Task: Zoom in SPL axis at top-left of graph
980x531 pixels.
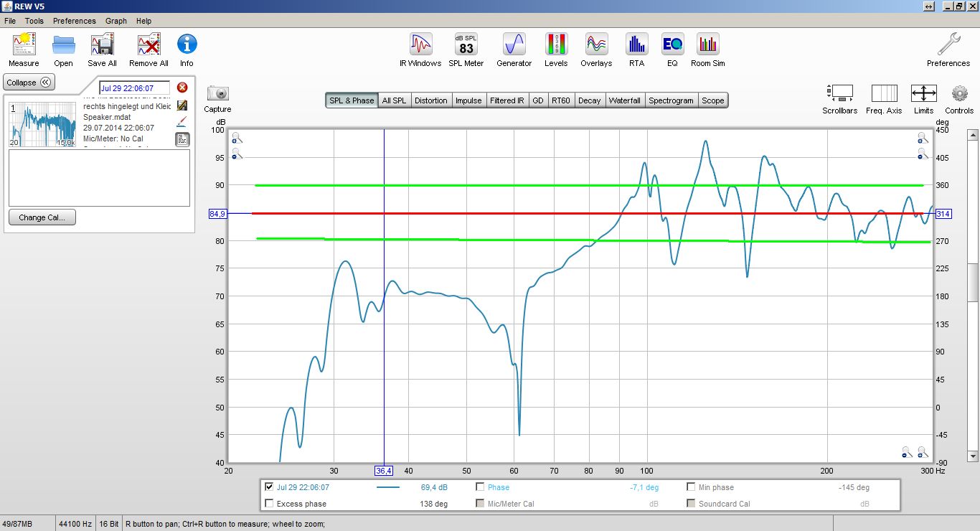Action: click(x=237, y=138)
